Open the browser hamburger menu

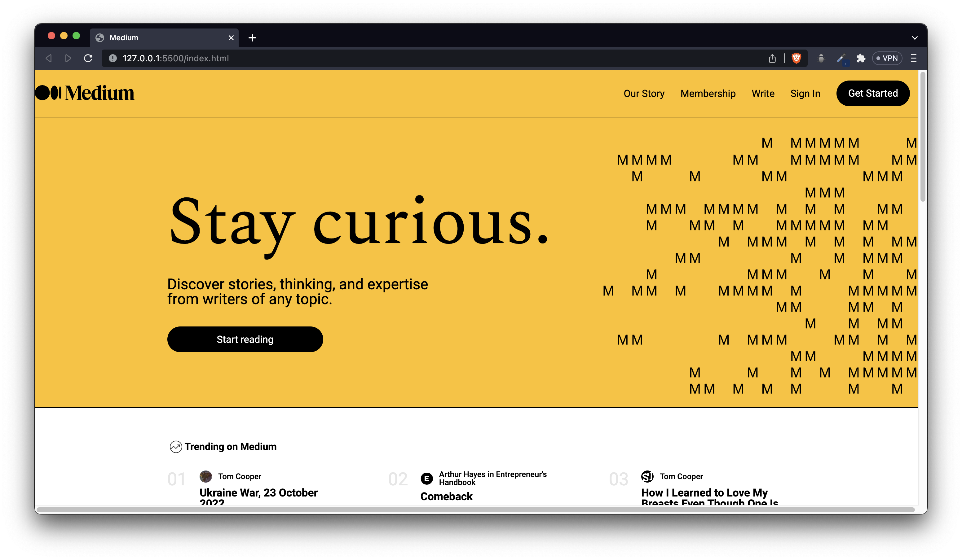click(914, 58)
